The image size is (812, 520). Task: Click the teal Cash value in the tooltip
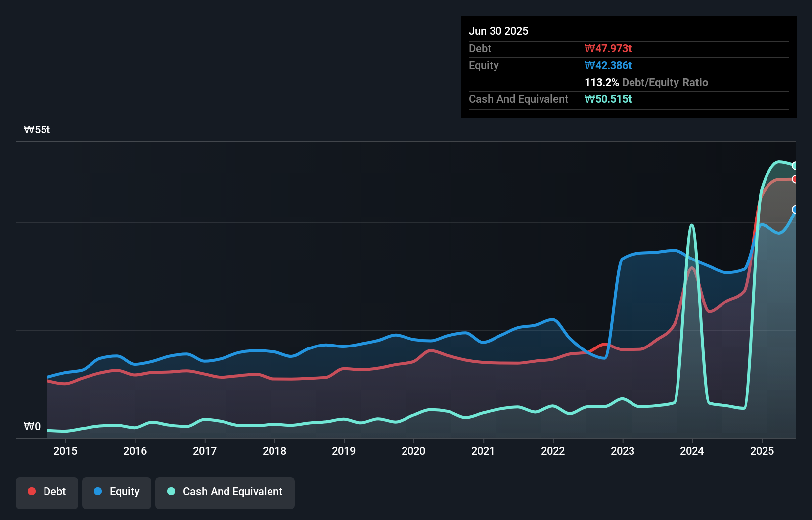[608, 99]
